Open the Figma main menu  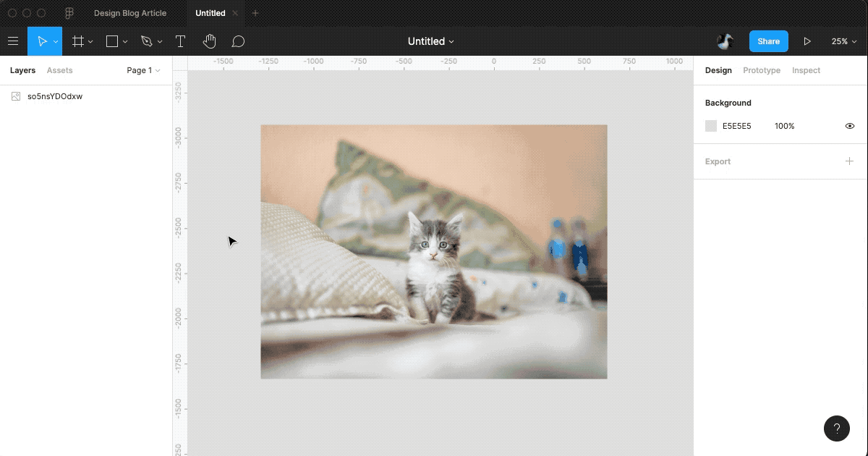pos(13,41)
